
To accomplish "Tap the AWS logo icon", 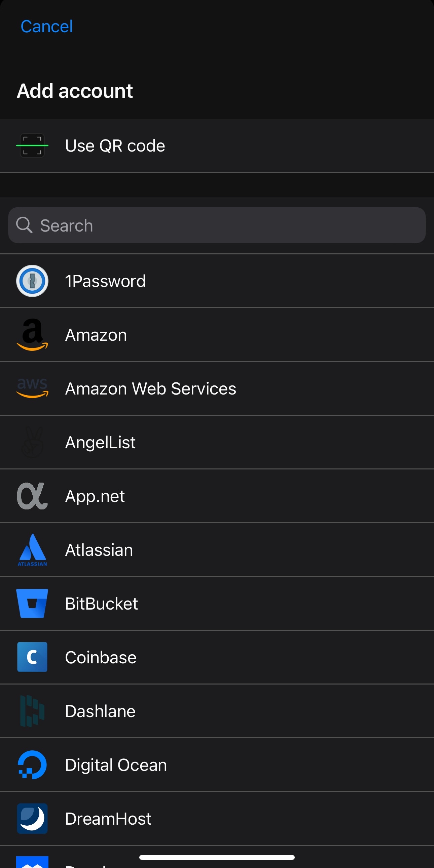I will pos(32,388).
